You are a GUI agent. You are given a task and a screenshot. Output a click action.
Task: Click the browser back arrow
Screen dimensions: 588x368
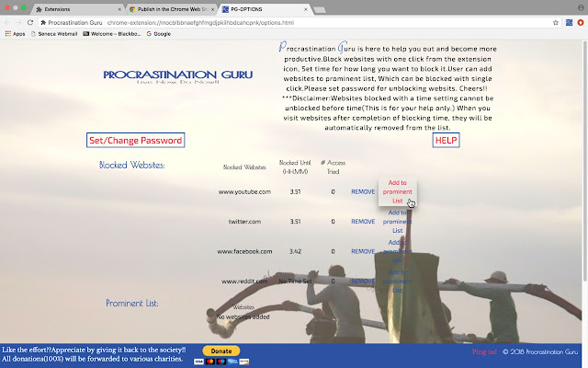7,22
